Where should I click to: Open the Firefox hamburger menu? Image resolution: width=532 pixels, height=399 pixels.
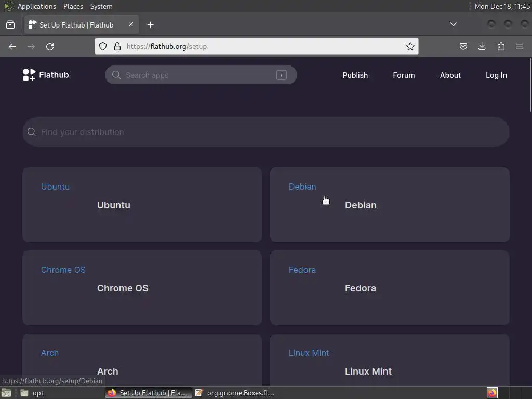(520, 46)
